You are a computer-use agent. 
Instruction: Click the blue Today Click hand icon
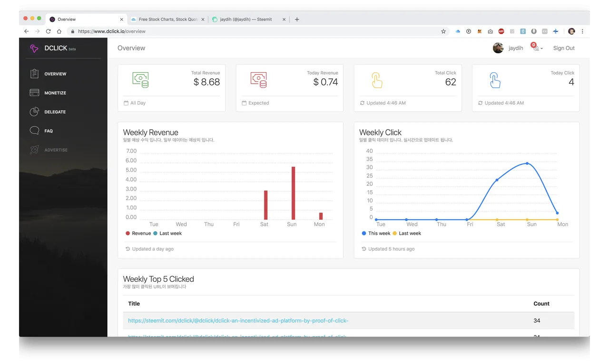coord(495,80)
